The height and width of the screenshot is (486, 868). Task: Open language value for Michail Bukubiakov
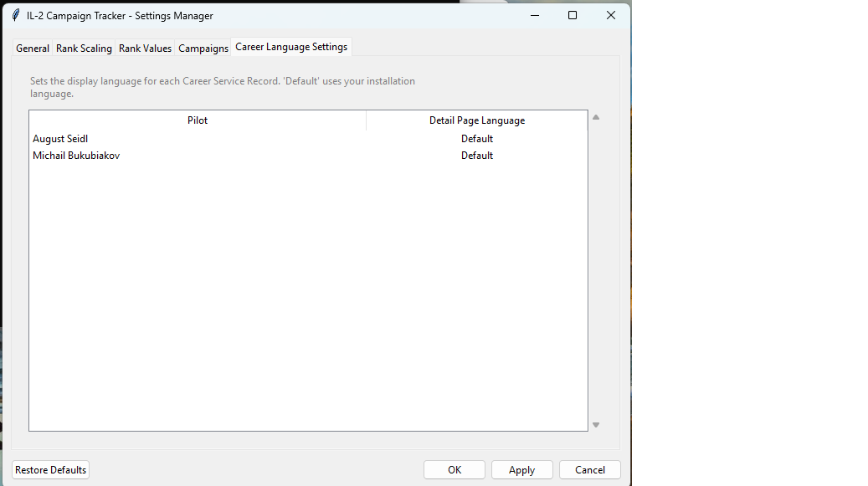(477, 156)
